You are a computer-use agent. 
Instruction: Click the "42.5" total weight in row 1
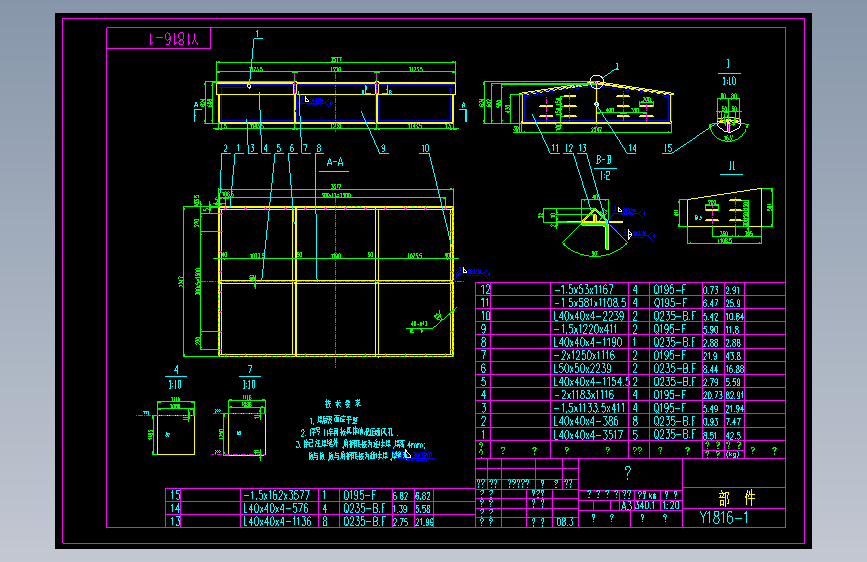(733, 436)
